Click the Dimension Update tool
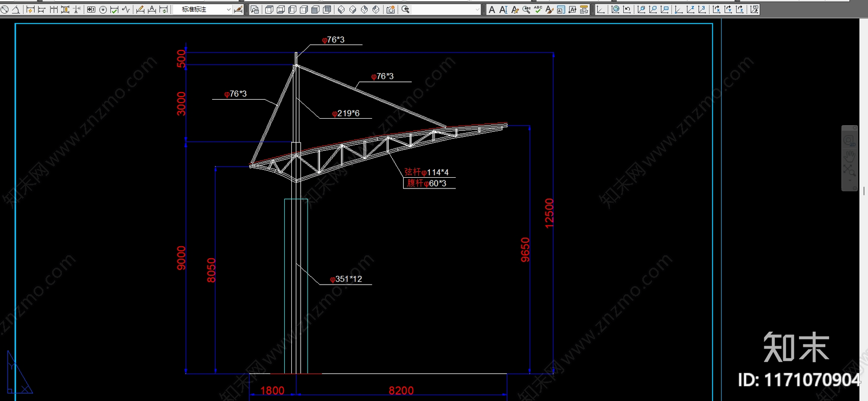Screen dimensions: 868x401 (x=164, y=9)
